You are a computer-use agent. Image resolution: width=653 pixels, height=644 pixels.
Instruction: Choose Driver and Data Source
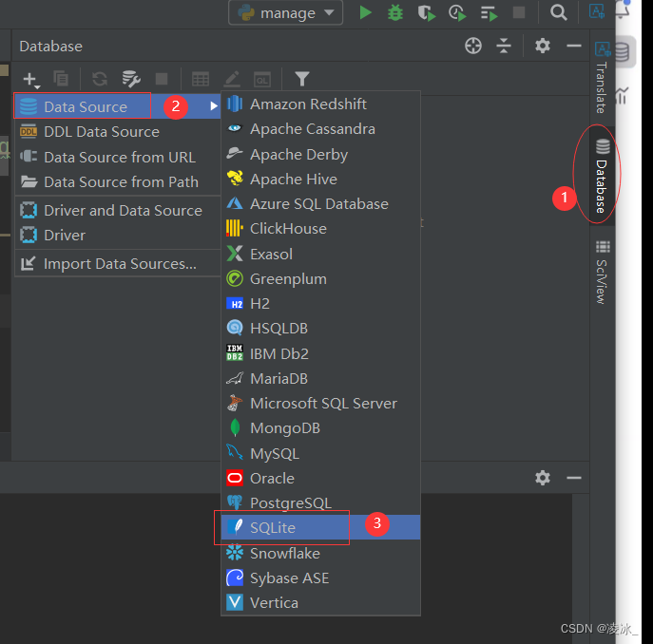tap(118, 210)
